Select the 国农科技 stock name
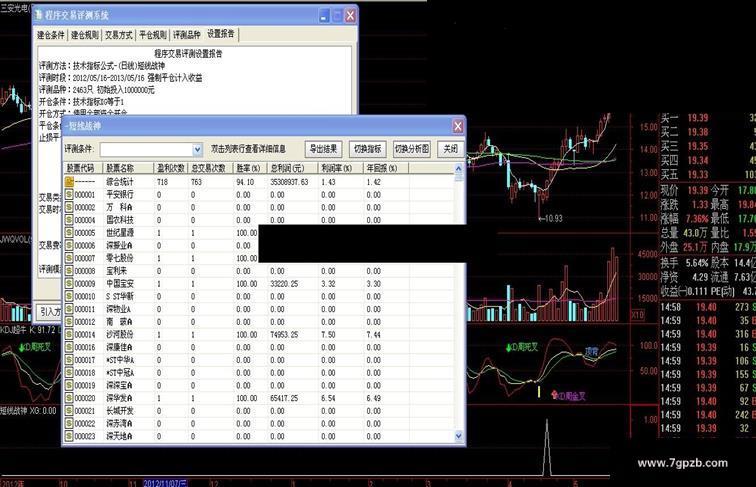This screenshot has width=756, height=487. coord(120,220)
